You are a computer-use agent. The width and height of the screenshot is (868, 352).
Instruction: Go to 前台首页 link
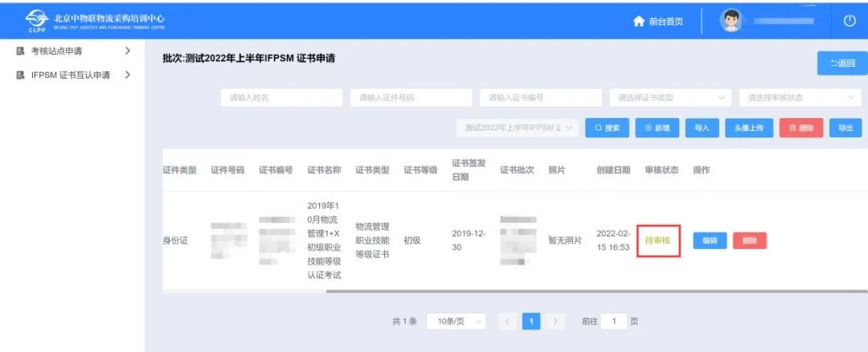[x=666, y=21]
